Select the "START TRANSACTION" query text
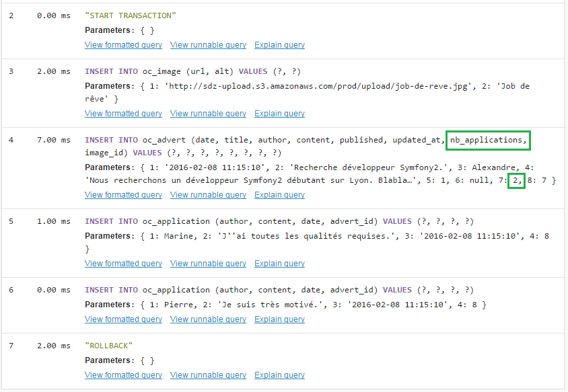 pyautogui.click(x=131, y=15)
